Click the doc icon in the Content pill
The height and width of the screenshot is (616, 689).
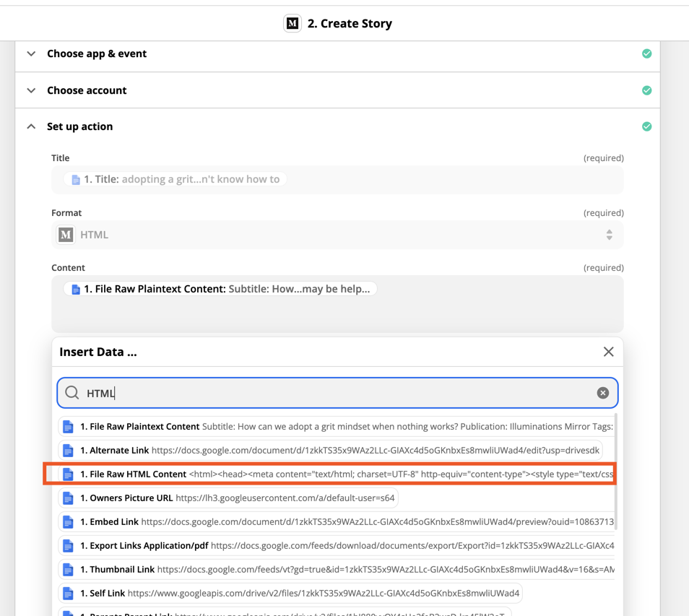(76, 289)
